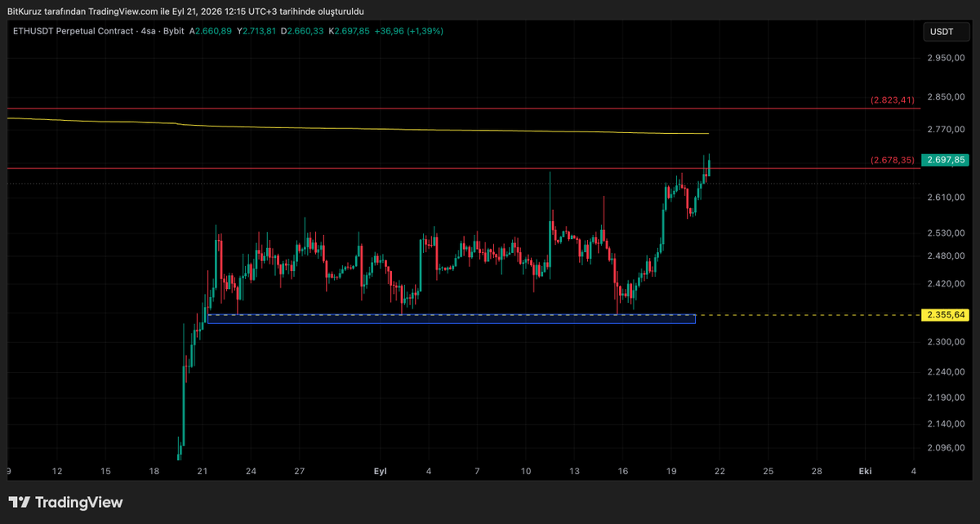Click date label 27 on time axis
This screenshot has height=524, width=980.
coord(300,472)
